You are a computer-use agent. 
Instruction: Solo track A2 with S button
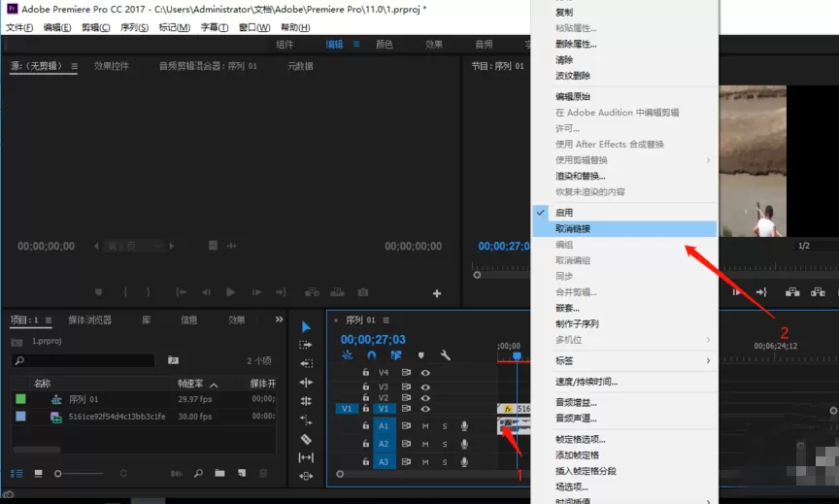[445, 444]
